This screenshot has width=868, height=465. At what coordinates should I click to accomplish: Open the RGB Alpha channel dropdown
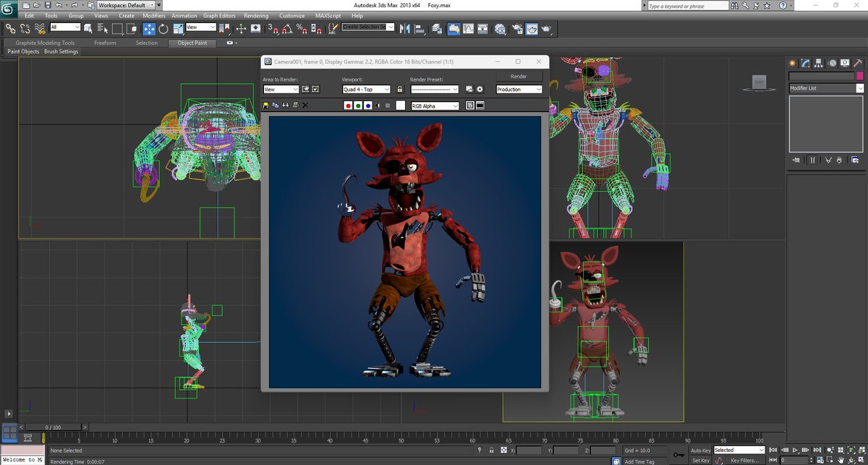click(435, 106)
